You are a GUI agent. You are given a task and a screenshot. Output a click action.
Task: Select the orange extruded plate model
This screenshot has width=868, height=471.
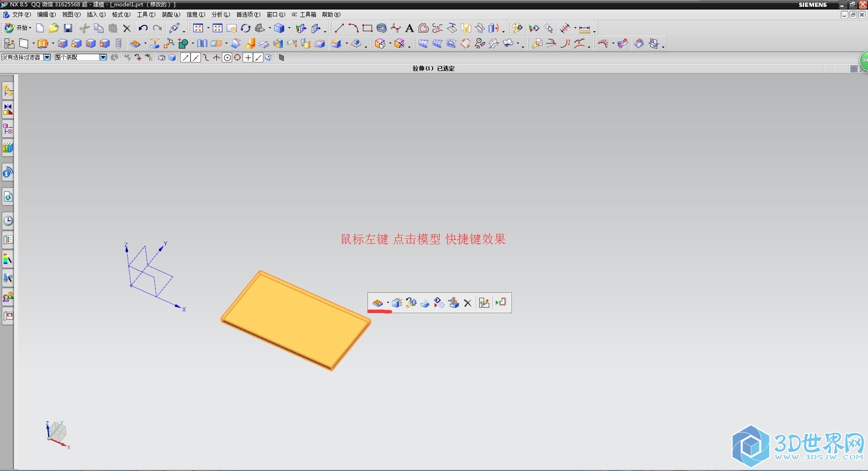point(296,320)
